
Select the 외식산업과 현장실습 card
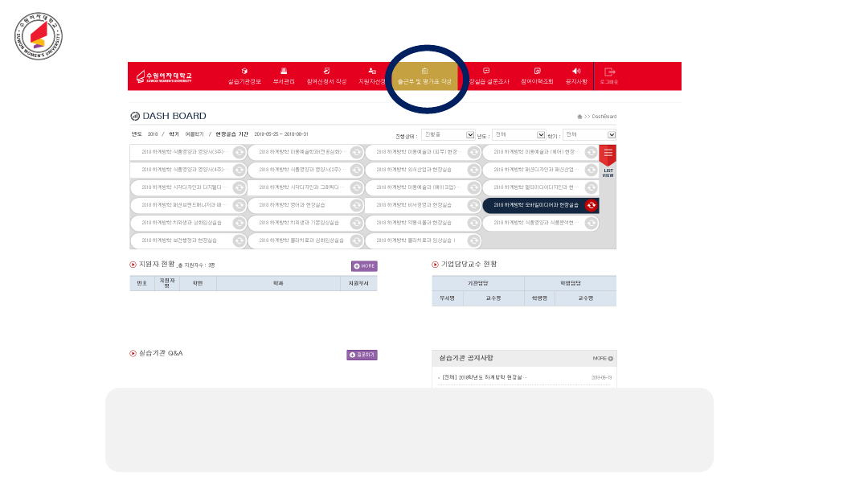423,170
